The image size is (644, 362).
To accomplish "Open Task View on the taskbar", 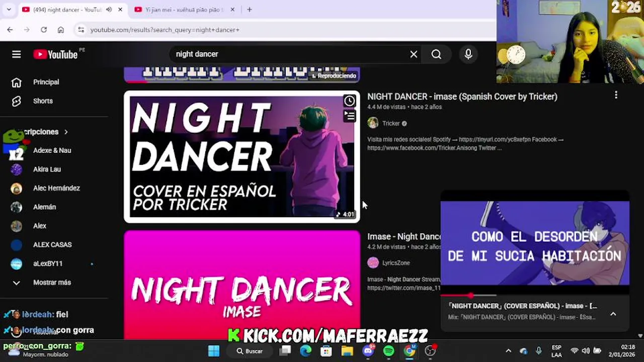I will coord(285,351).
